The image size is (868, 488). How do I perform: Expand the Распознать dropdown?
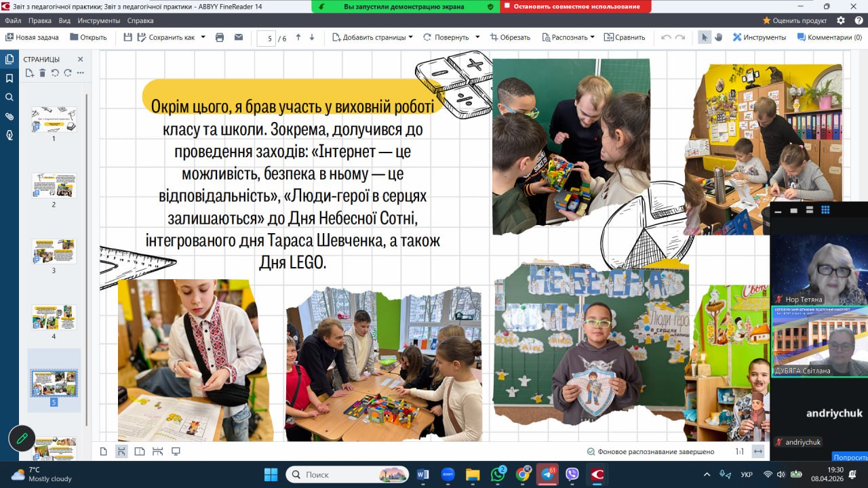pyautogui.click(x=592, y=37)
